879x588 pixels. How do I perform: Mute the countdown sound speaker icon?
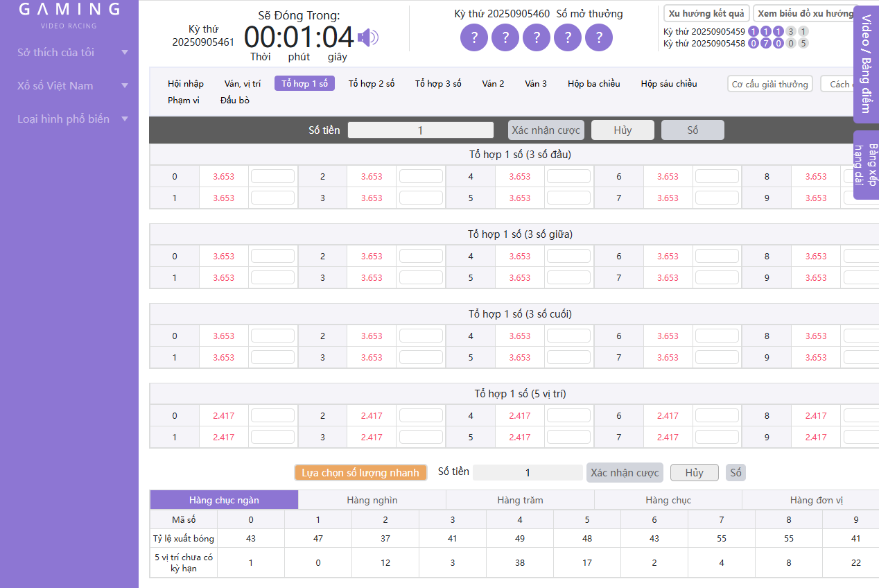[368, 37]
